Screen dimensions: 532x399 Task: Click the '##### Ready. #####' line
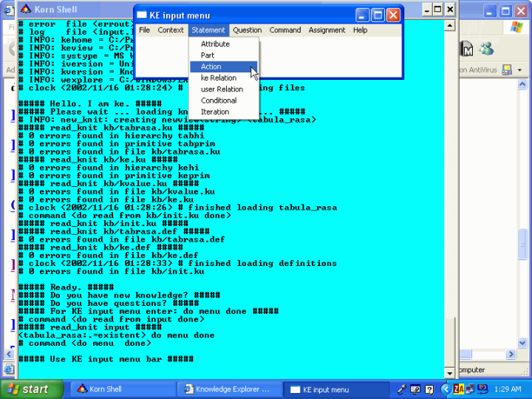[x=66, y=287]
